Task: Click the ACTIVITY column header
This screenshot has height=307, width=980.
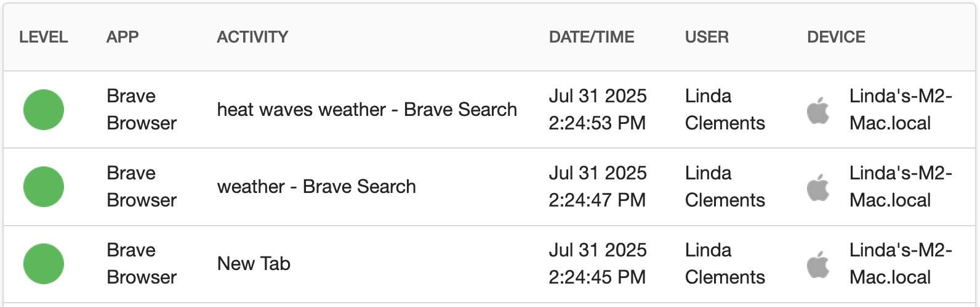Action: (252, 37)
